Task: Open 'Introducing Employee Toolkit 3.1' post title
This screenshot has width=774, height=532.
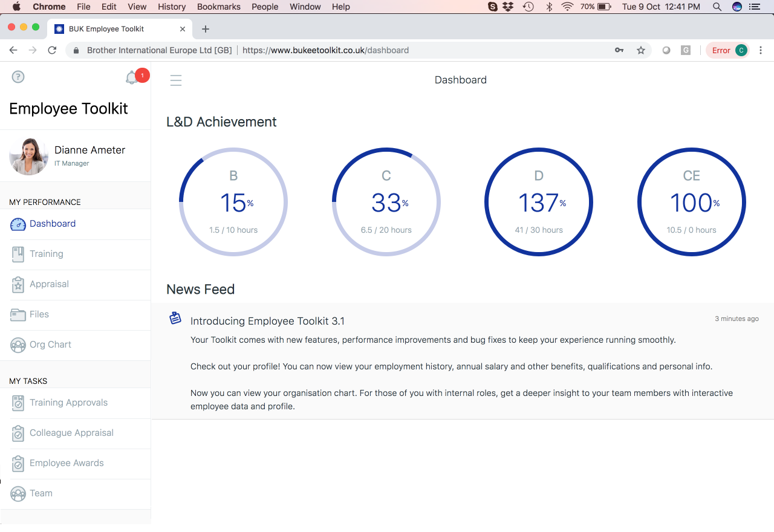Action: 267,321
